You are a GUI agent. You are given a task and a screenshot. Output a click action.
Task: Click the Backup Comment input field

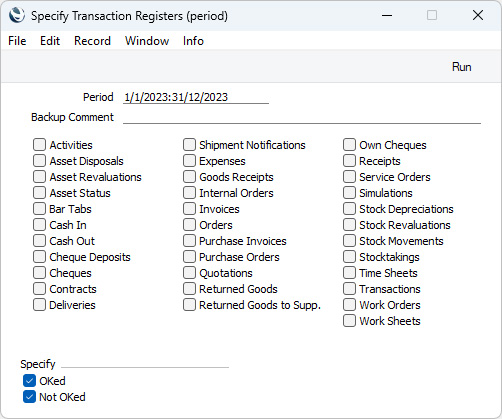tap(302, 117)
